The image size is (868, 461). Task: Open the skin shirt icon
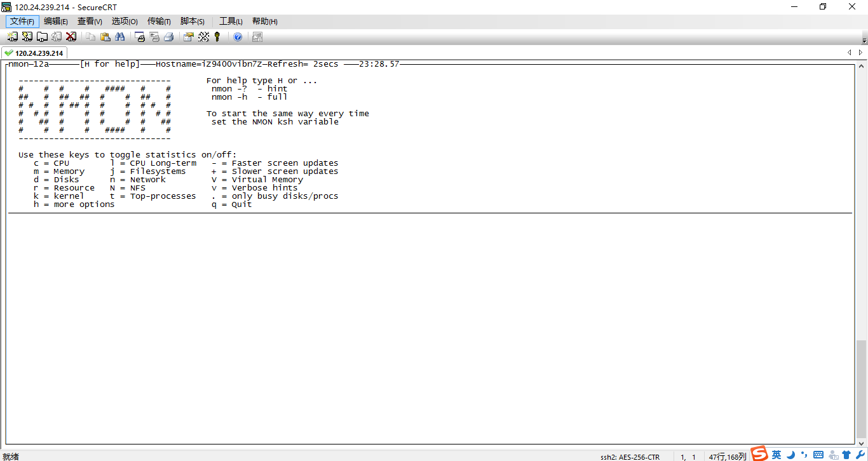[846, 455]
